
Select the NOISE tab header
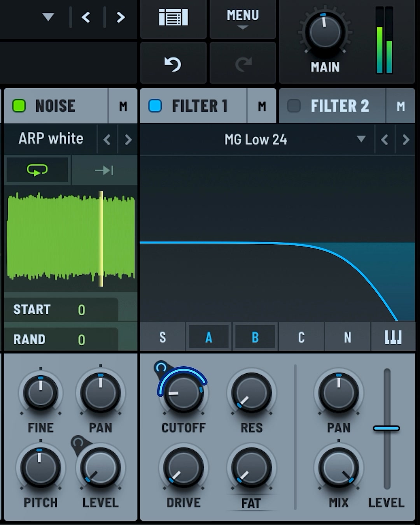pos(56,106)
